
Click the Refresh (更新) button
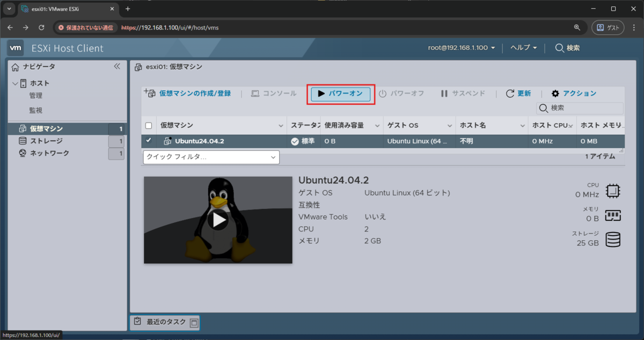(x=518, y=93)
